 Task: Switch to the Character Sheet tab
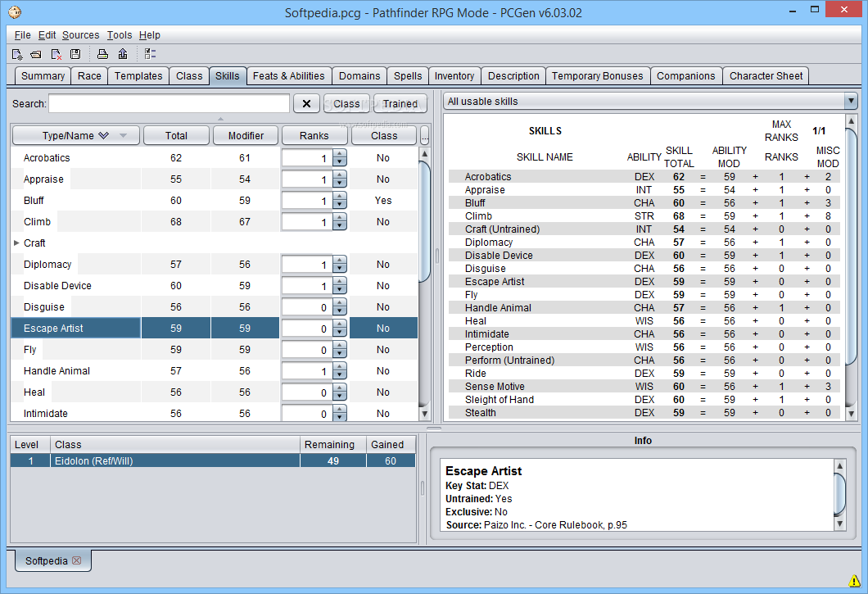766,76
